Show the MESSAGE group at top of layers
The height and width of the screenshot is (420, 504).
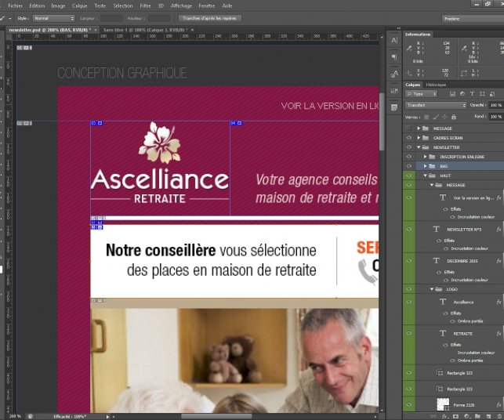point(408,128)
